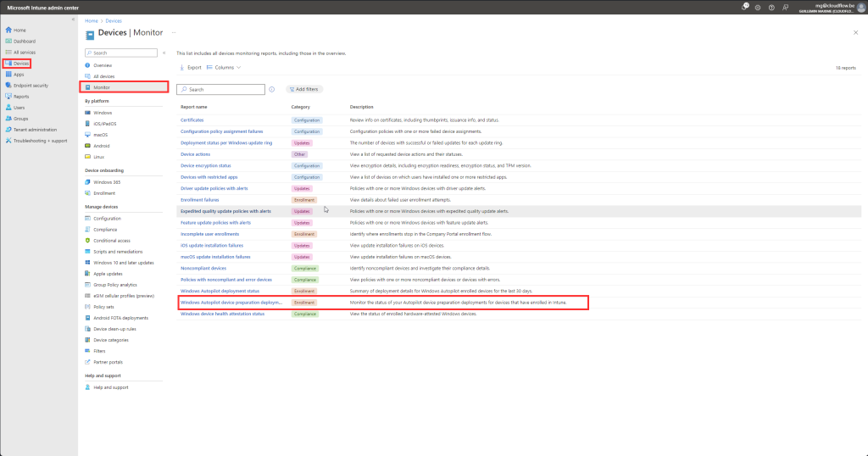This screenshot has width=868, height=456.
Task: Click the Filters icon in Manage devices
Action: [87, 351]
